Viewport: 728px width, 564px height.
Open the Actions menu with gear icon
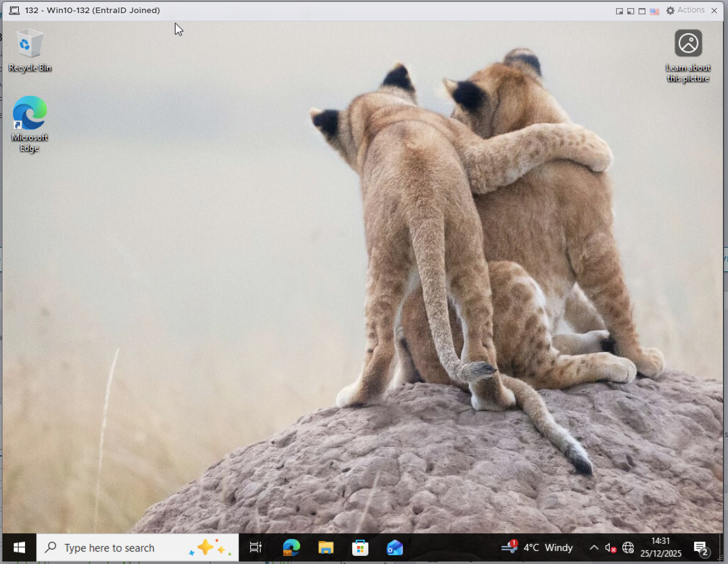(685, 11)
